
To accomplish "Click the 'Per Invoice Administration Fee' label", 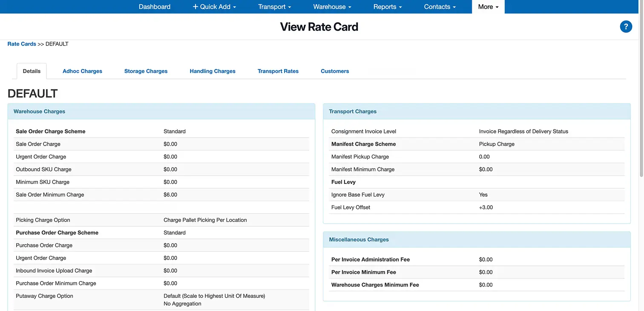I will tap(371, 259).
